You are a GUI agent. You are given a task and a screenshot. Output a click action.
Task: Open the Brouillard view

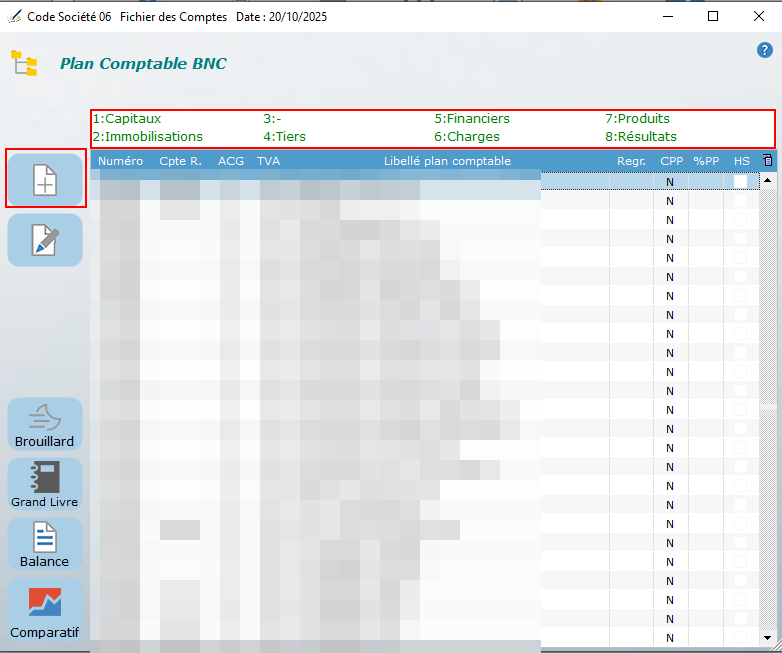point(45,424)
